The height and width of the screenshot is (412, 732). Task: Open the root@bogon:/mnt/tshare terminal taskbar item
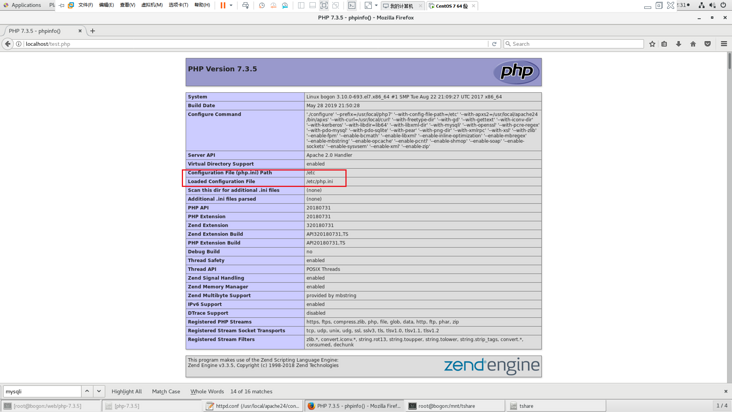[x=456, y=406]
